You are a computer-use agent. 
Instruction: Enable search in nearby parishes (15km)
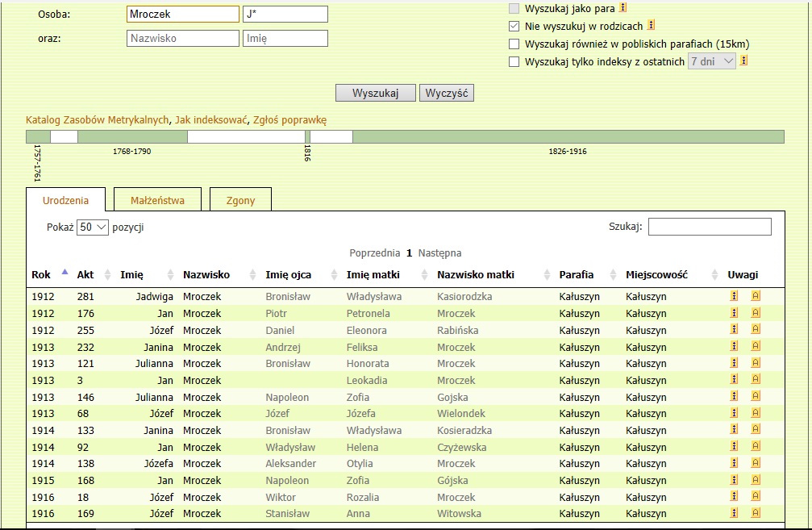(x=514, y=44)
